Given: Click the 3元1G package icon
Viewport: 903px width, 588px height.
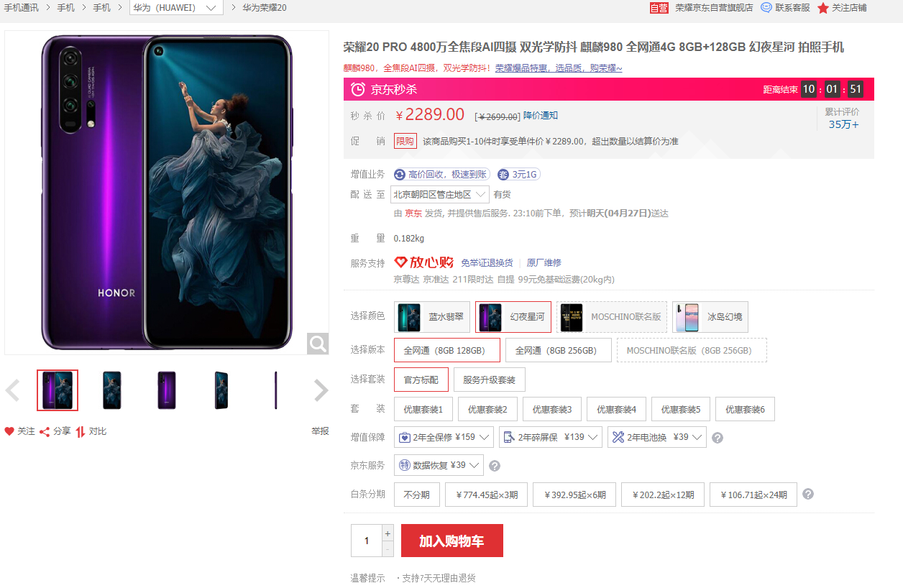Looking at the screenshot, I should pyautogui.click(x=503, y=174).
